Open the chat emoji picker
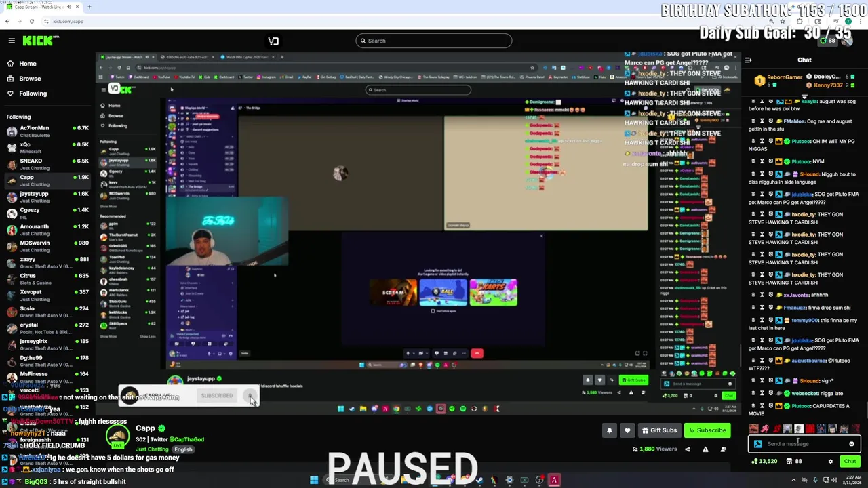 click(852, 444)
